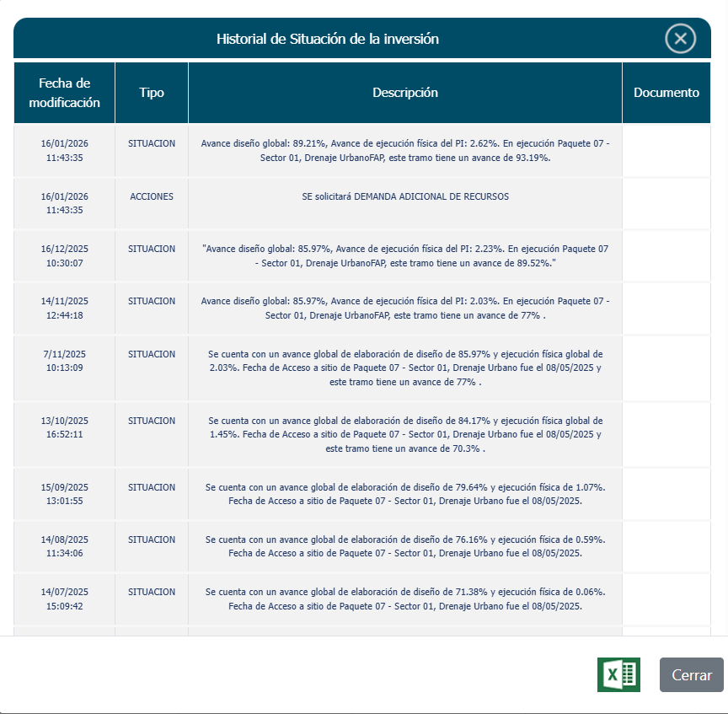Viewport: 728px width, 714px height.
Task: Click the description mentioning 84.17% design progress
Action: pyautogui.click(x=405, y=434)
